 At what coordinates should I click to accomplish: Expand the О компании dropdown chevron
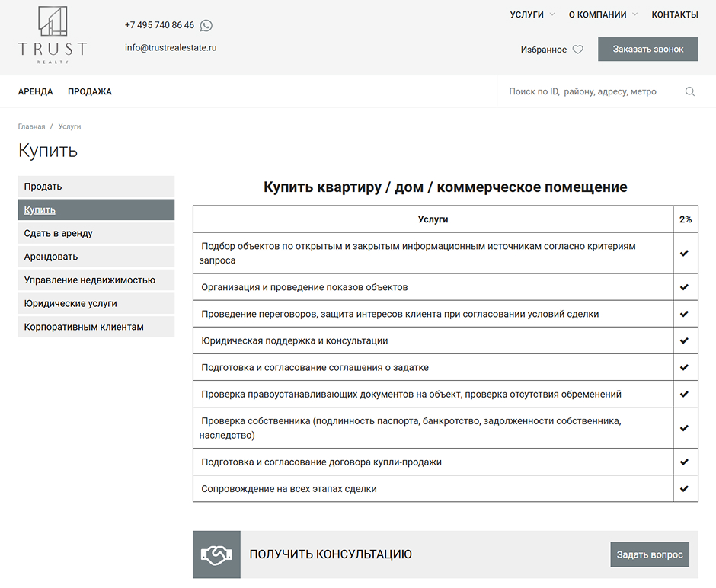pos(634,14)
